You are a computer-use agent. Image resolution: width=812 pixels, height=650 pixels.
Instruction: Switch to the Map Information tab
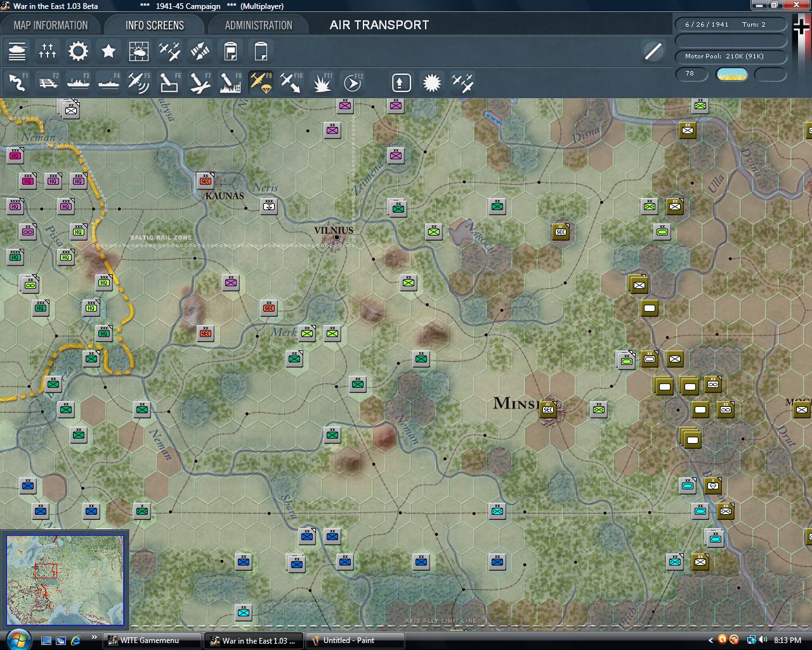(x=51, y=25)
